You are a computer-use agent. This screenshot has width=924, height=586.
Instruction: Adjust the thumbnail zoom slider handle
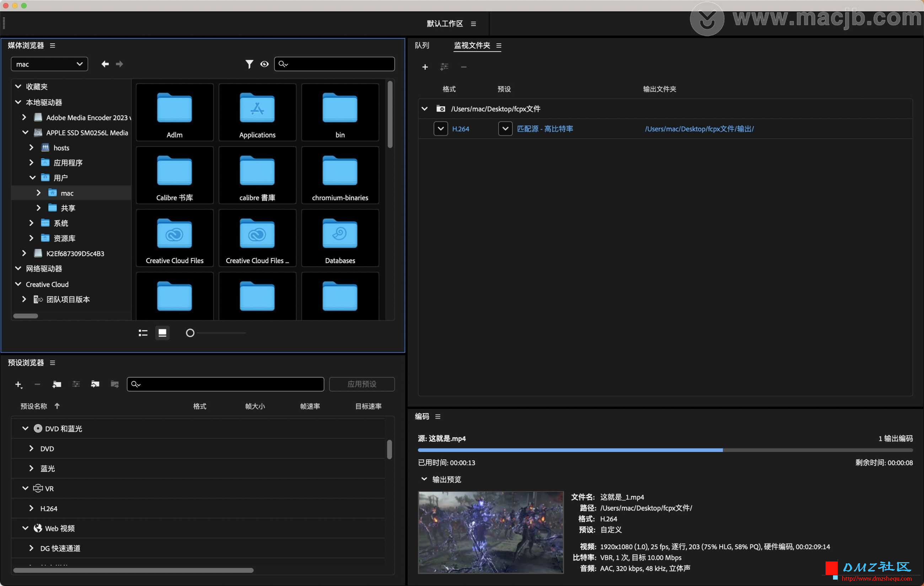190,333
